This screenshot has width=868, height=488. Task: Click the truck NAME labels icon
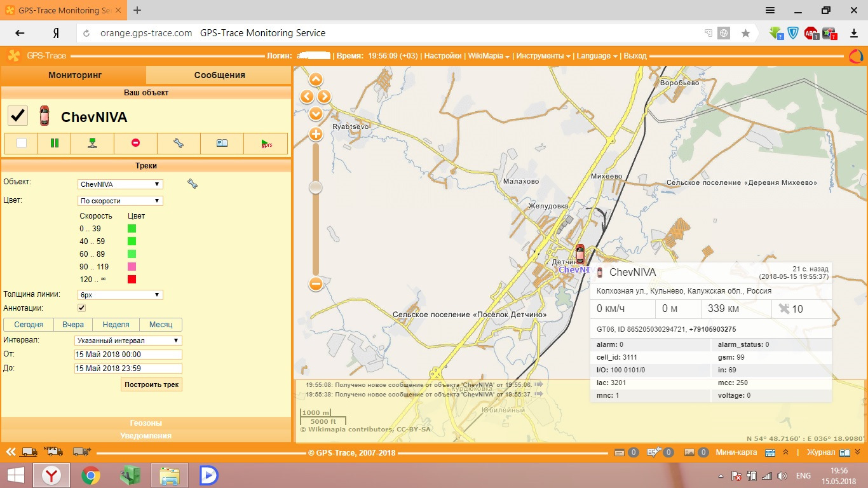(x=53, y=451)
